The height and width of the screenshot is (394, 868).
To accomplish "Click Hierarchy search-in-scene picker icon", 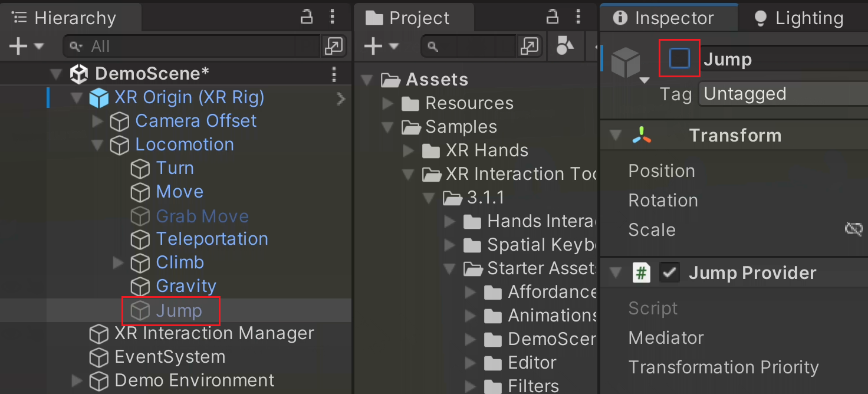I will click(x=332, y=46).
